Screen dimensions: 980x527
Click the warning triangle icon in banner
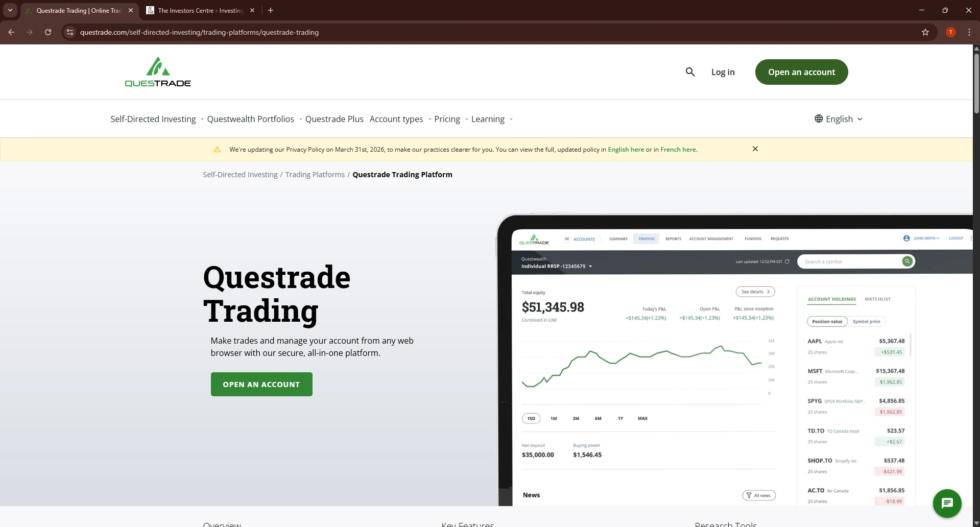[217, 150]
